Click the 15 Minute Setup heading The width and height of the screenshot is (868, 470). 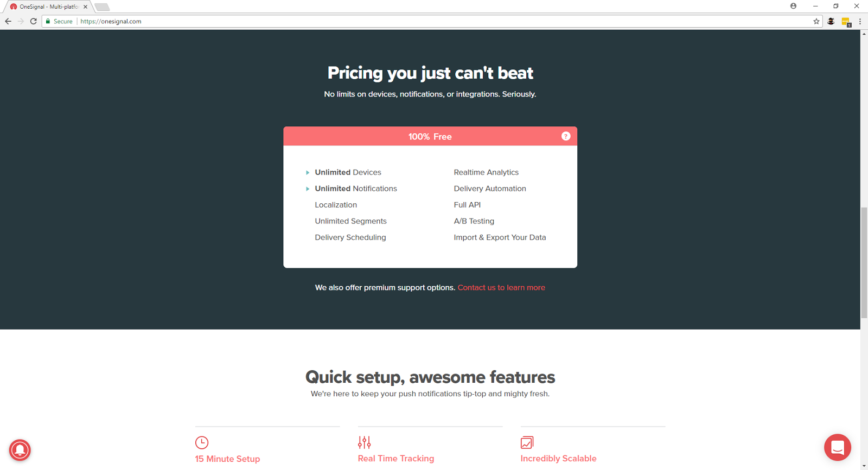[x=227, y=459]
